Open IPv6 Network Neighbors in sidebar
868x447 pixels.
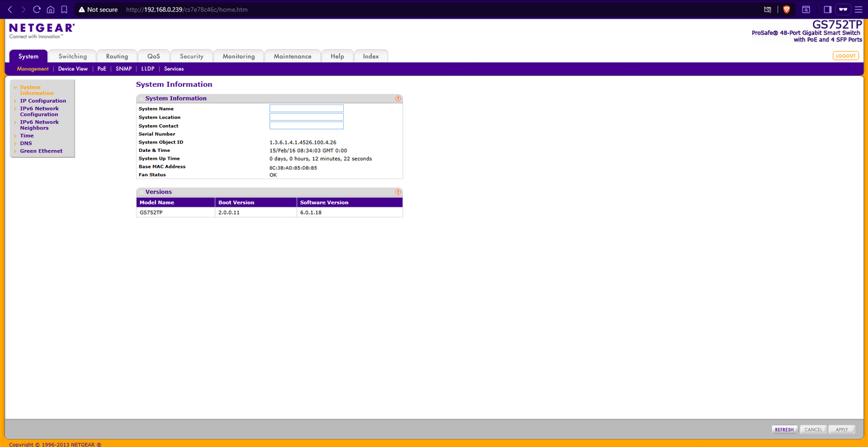tap(39, 125)
